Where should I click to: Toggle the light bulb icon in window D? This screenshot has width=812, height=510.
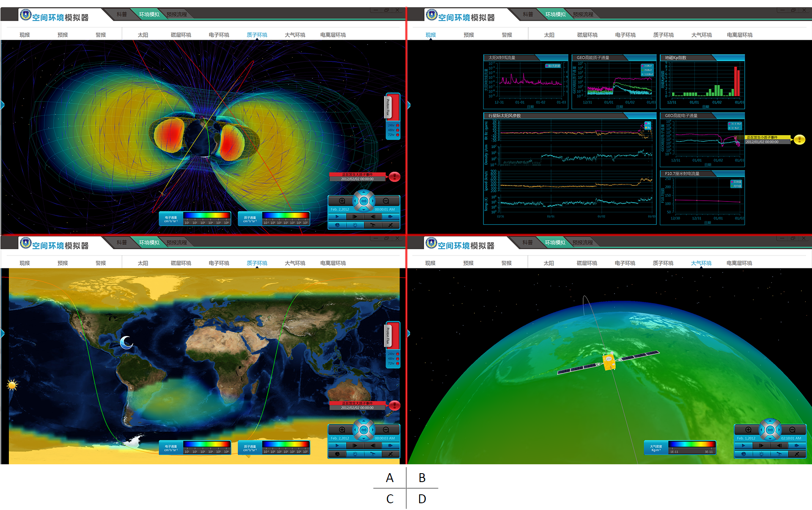(x=761, y=454)
